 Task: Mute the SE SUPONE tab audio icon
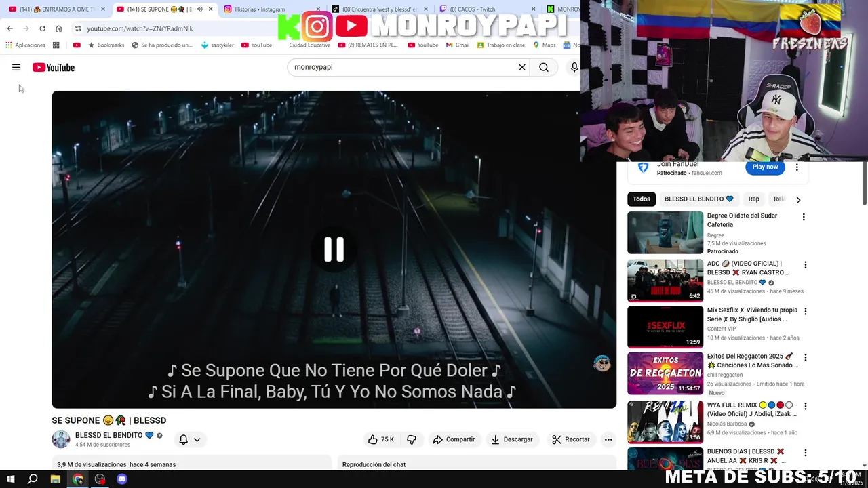point(199,9)
